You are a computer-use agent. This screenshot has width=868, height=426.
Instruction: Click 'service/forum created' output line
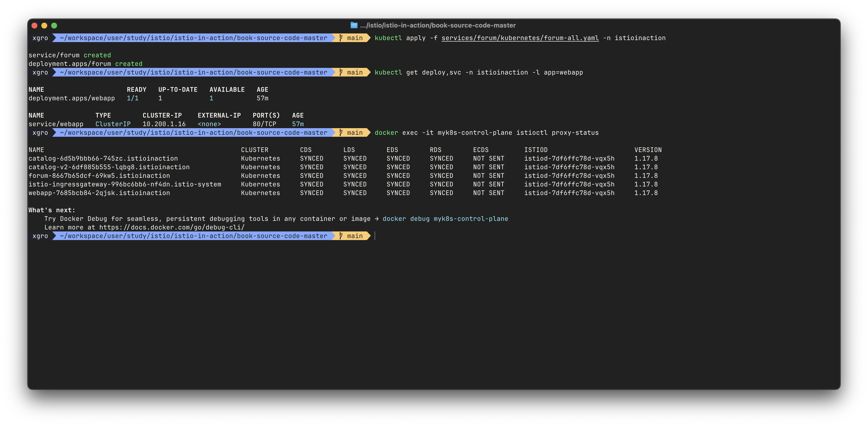[x=70, y=55]
